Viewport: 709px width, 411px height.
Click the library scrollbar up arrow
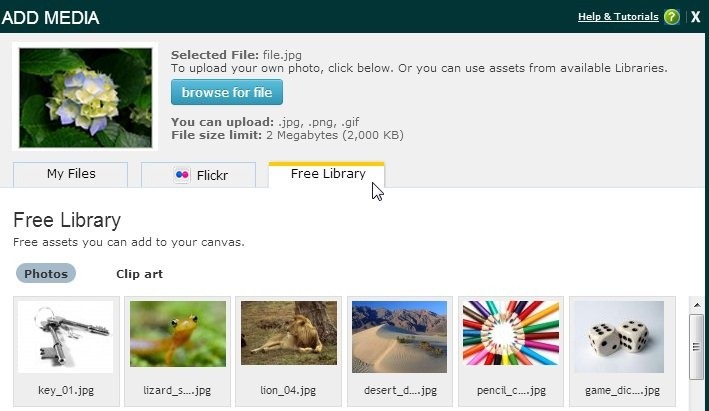[x=696, y=304]
